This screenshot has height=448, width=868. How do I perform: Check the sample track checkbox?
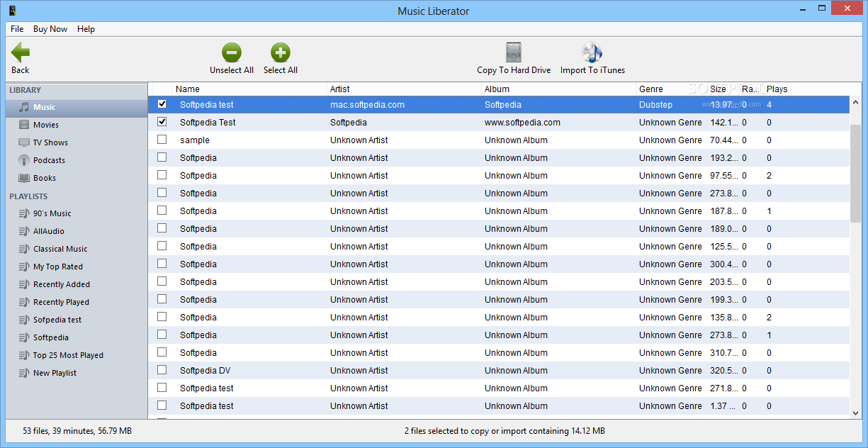[162, 140]
